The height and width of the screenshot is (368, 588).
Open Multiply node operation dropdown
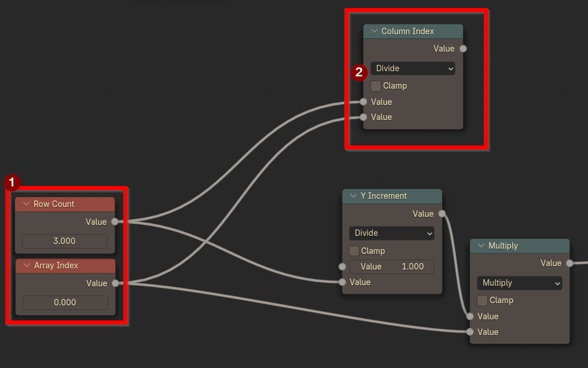pos(519,283)
